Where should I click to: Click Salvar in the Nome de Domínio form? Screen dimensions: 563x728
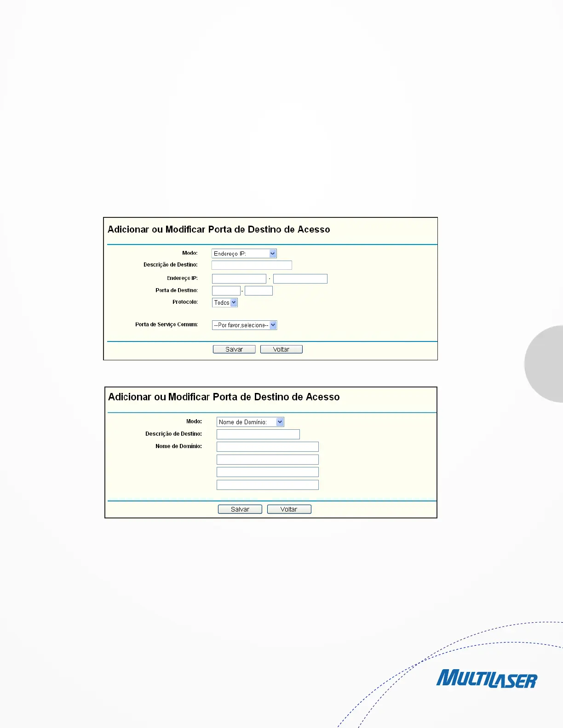coord(240,509)
